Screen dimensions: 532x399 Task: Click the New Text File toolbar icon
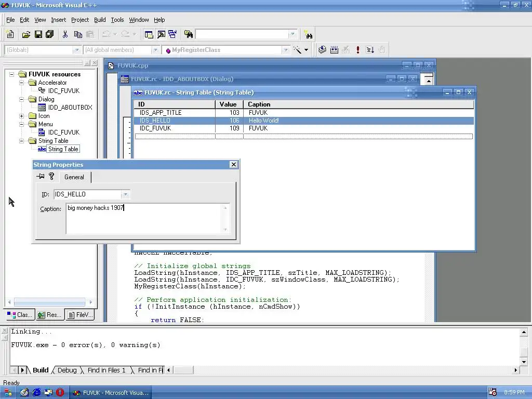point(10,34)
